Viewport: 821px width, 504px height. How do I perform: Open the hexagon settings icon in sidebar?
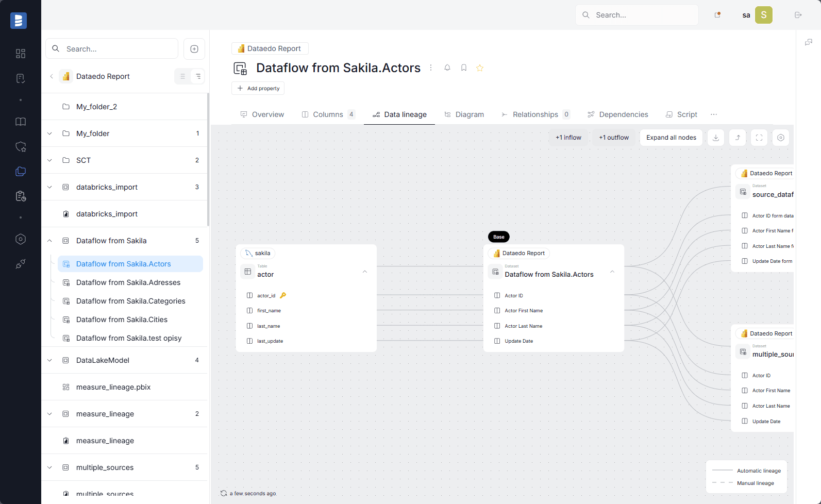pos(21,239)
